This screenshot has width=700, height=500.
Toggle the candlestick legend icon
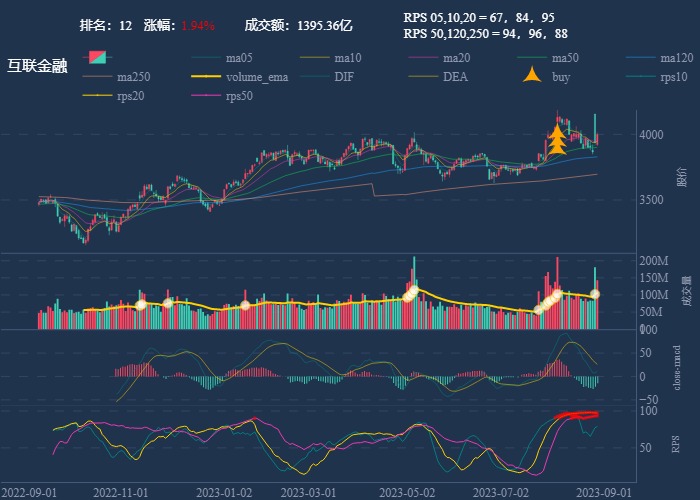[x=99, y=57]
